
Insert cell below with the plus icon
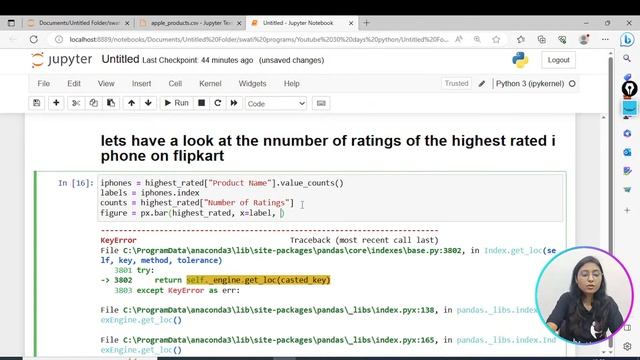click(56, 103)
